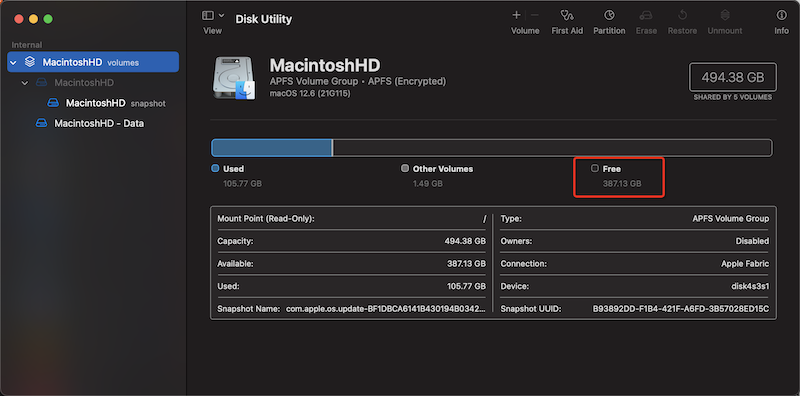Screen dimensions: 800x396
Task: Click the Unmount toolbar icon
Action: pos(724,15)
